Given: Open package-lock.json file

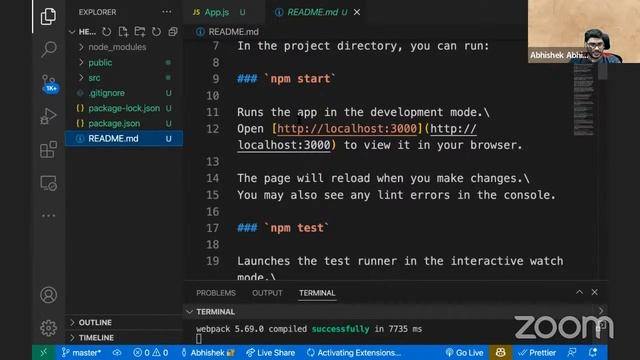Looking at the screenshot, I should tap(124, 108).
